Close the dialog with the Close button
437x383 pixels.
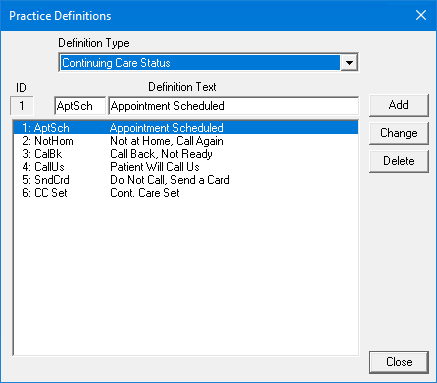coord(399,362)
